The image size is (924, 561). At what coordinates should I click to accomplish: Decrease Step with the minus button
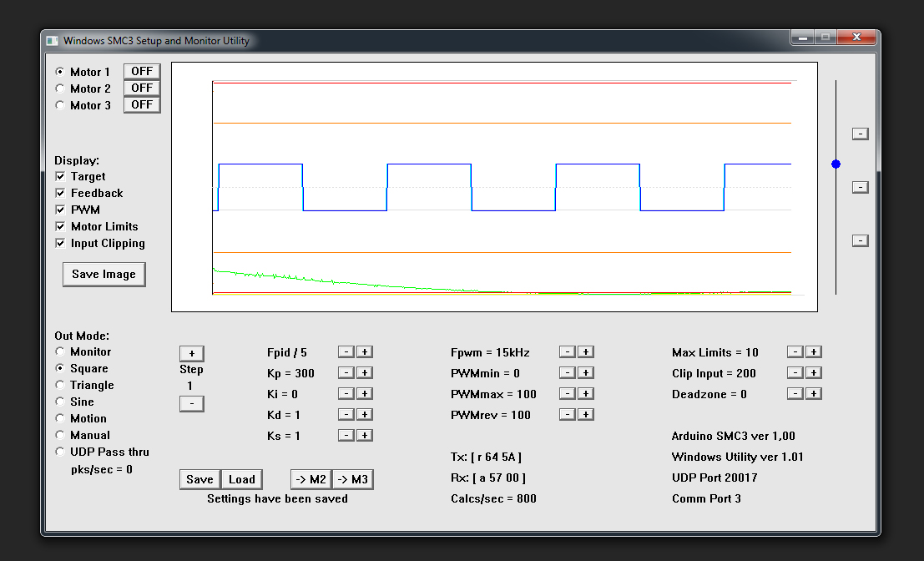[x=191, y=404]
